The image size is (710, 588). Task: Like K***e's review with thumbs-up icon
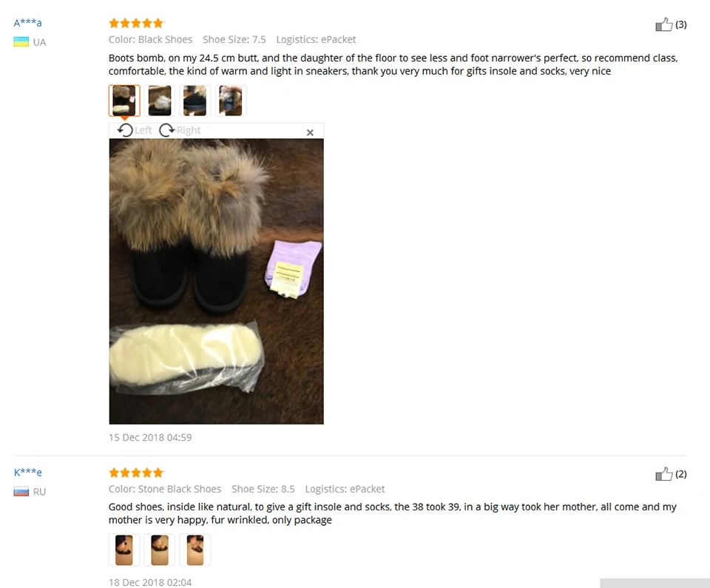(664, 474)
